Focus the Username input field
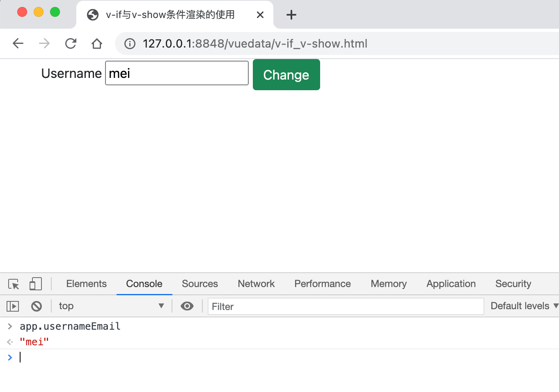 pos(177,73)
